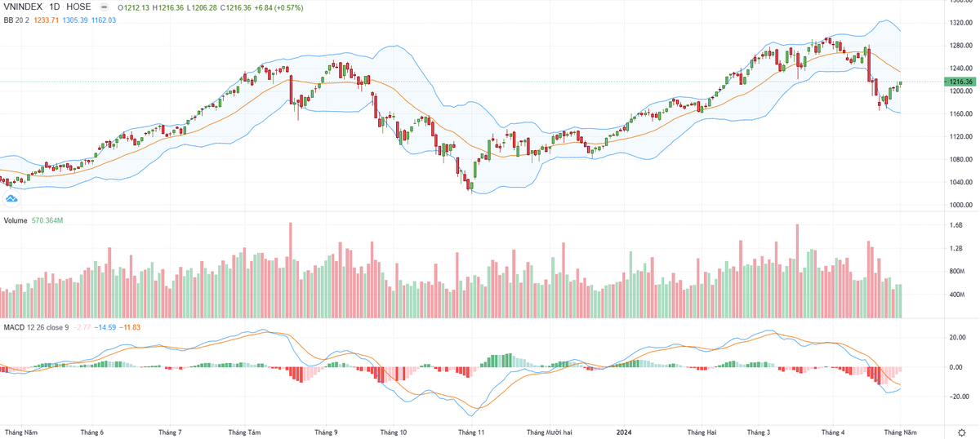Click the TradingView logo on the chart
Screen dimensions: 980x439
coord(11,197)
